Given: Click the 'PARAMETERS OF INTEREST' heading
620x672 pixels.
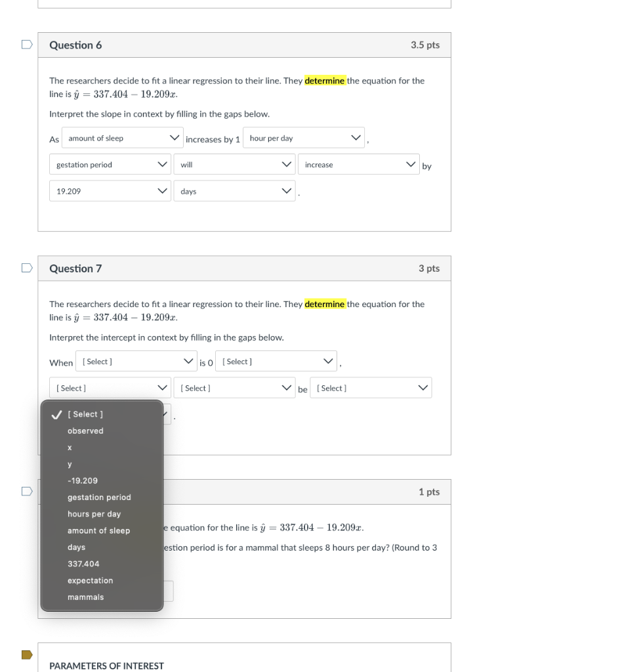Looking at the screenshot, I should [106, 665].
